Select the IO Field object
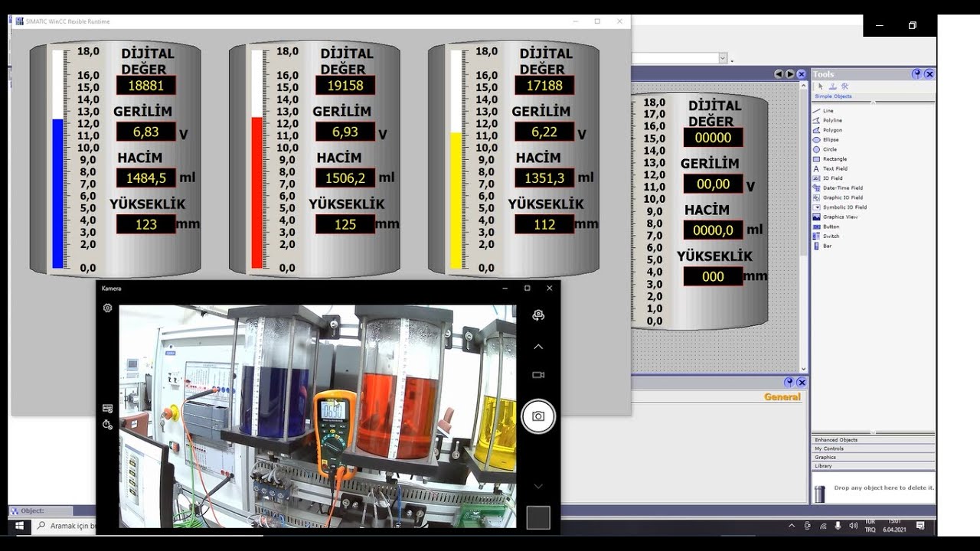 pyautogui.click(x=827, y=178)
